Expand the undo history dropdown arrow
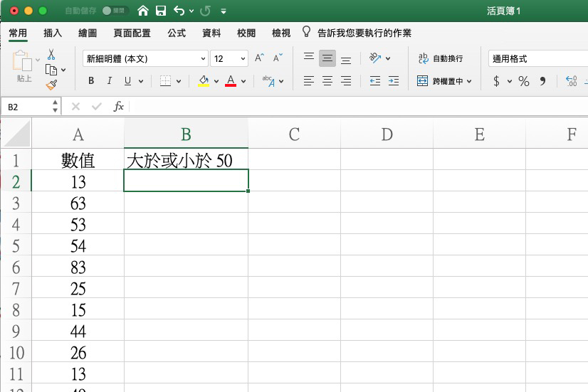Viewport: 588px width, 392px height. [191, 11]
